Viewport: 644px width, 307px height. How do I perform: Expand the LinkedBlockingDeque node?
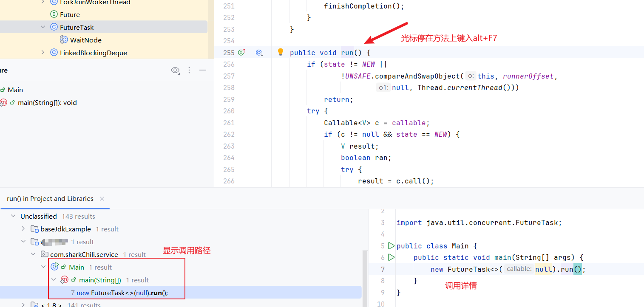(43, 53)
